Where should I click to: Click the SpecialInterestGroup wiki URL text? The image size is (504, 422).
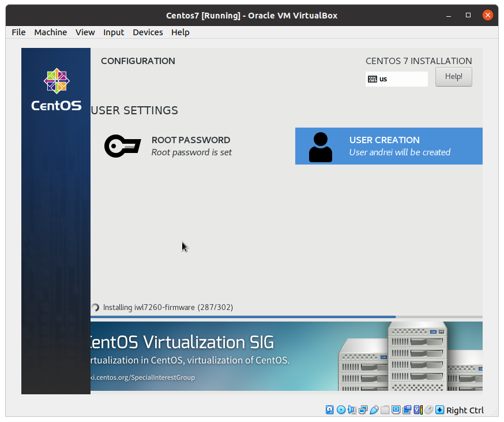pos(142,377)
